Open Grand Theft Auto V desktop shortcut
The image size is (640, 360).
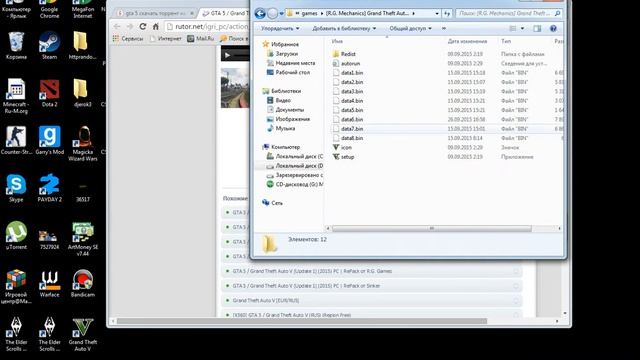click(83, 334)
